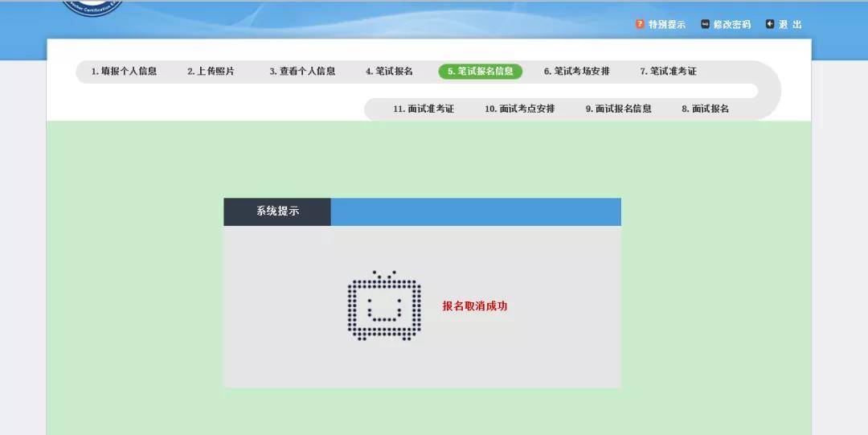Select step 4 笔试报名

click(x=389, y=71)
